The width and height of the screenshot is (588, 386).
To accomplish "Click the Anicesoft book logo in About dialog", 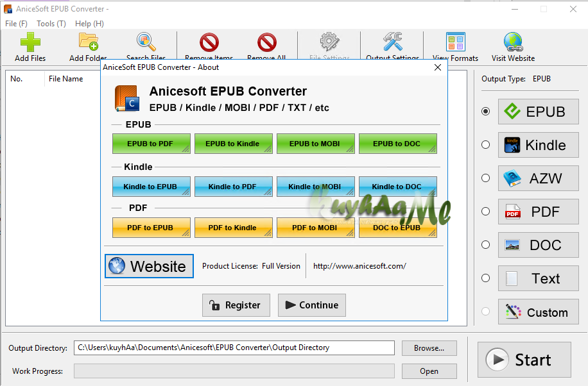I will pos(127,99).
